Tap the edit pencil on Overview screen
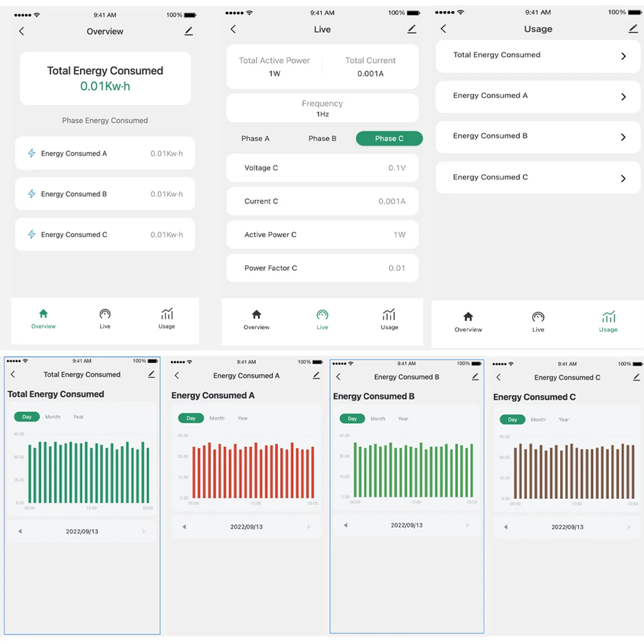 (x=189, y=32)
